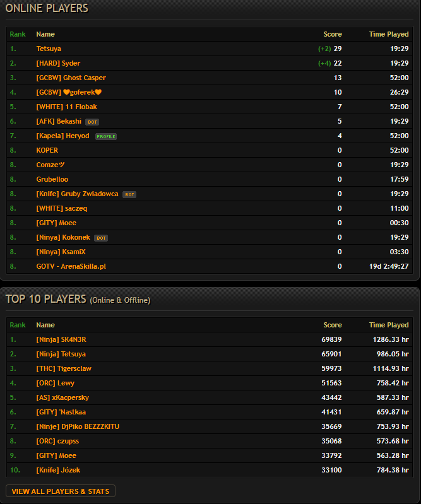Click Rank header in online players table
Screen dimensions: 421x504
[x=18, y=35]
